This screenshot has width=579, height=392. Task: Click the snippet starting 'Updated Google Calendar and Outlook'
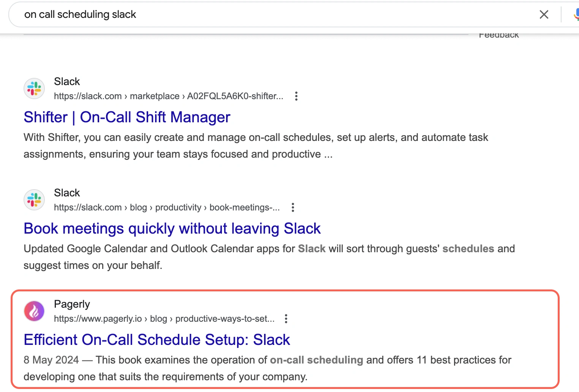[269, 257]
